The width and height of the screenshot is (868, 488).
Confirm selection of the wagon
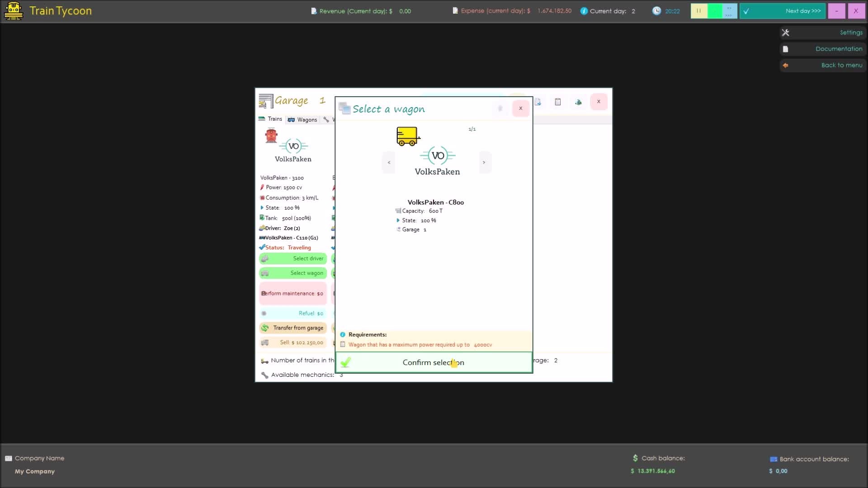[x=433, y=362]
